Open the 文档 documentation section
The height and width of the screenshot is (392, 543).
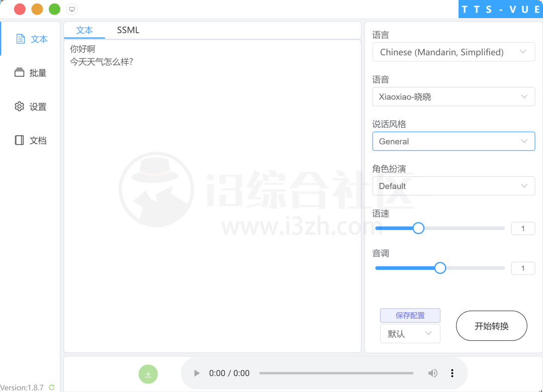tap(31, 140)
